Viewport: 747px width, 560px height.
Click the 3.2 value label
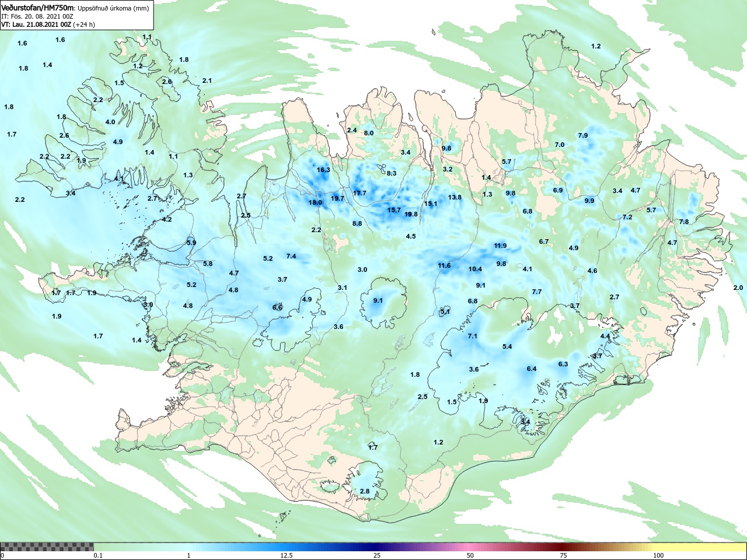pyautogui.click(x=448, y=169)
